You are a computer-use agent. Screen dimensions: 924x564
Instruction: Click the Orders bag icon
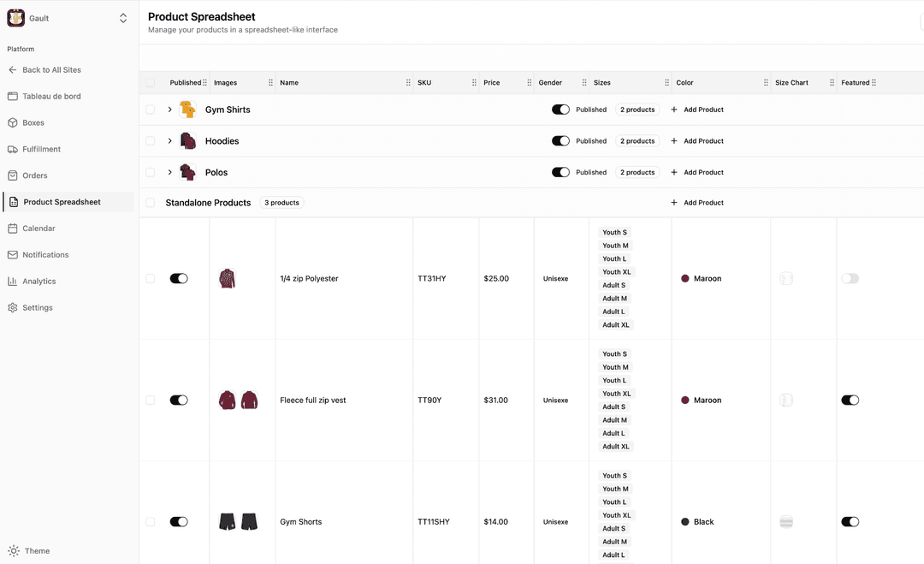tap(13, 175)
